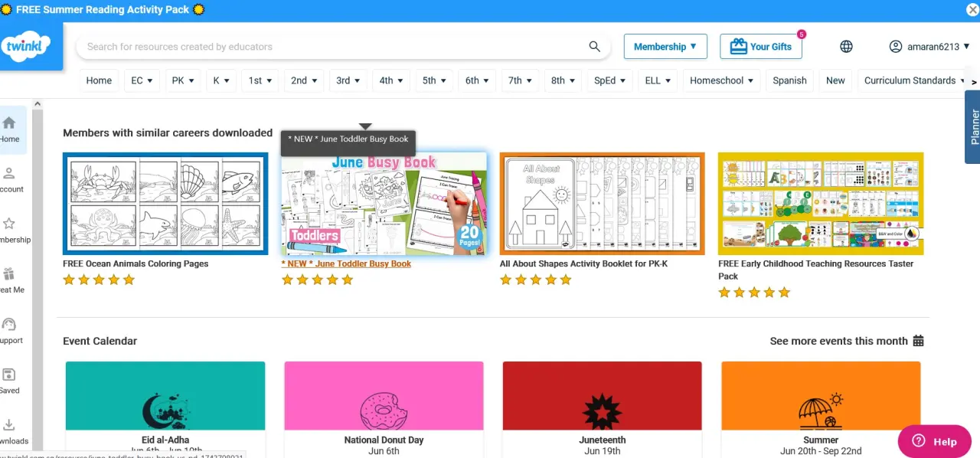
Task: Click star rating under All About Shapes booklet
Action: pyautogui.click(x=535, y=280)
